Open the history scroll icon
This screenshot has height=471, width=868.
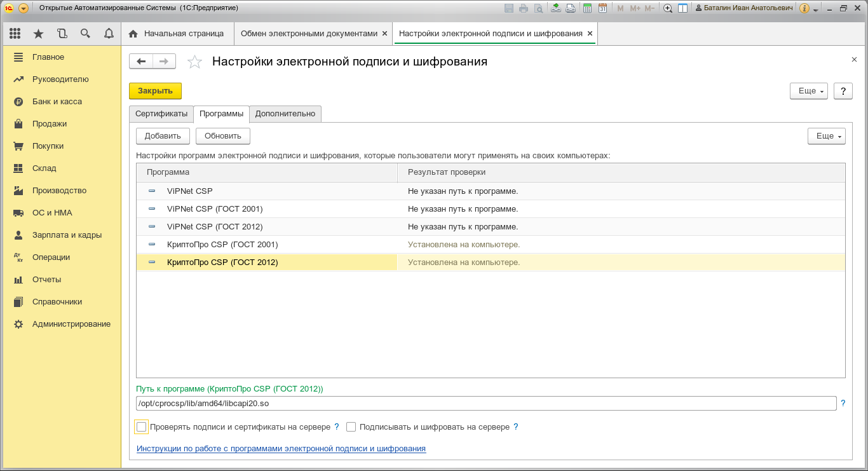tap(62, 33)
